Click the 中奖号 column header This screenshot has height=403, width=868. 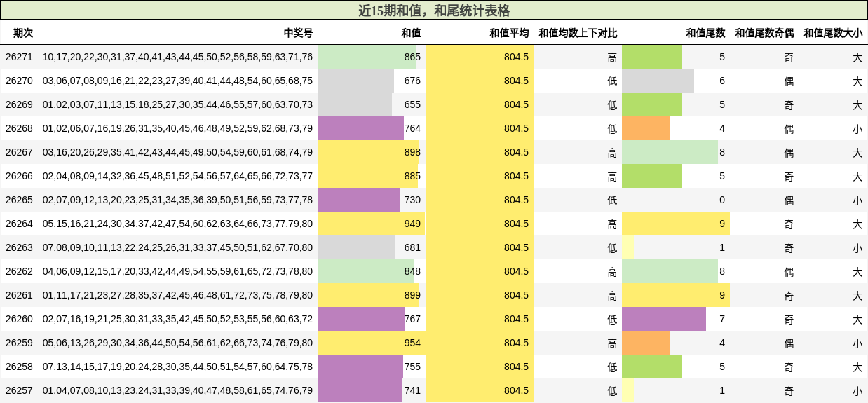[x=298, y=33]
